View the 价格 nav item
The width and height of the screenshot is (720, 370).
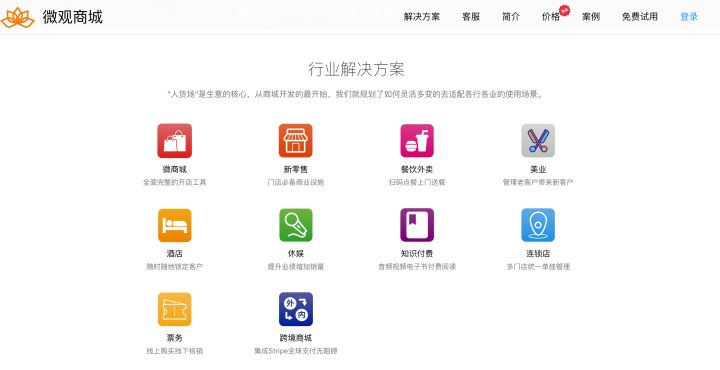click(551, 17)
